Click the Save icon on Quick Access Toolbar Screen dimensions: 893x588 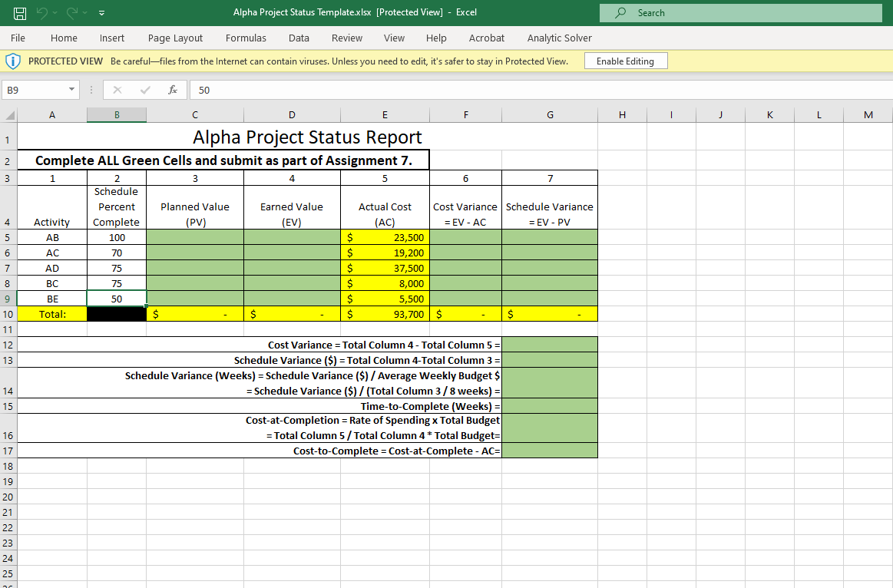pos(21,12)
